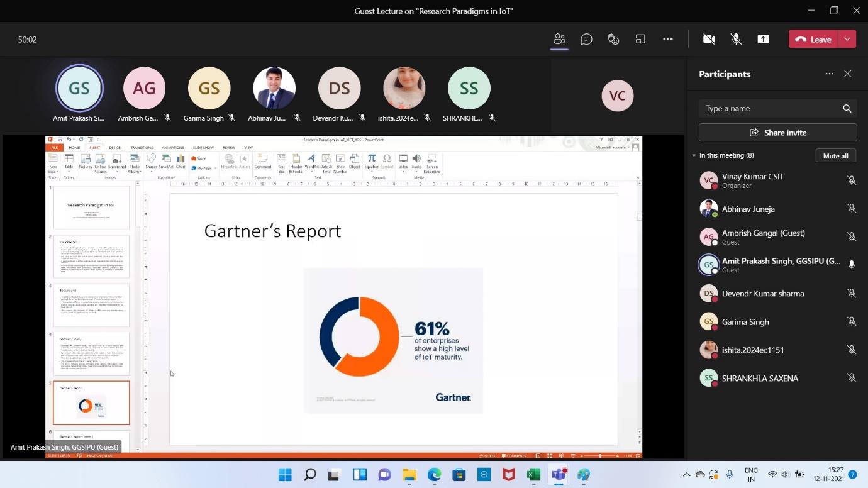Click the Show participants icon
This screenshot has width=868, height=488.
point(559,39)
